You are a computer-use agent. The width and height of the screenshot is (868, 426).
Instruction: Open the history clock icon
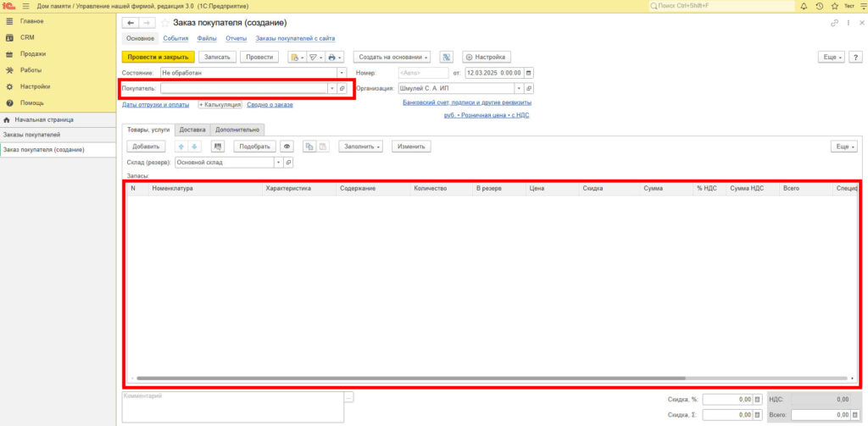(x=820, y=6)
